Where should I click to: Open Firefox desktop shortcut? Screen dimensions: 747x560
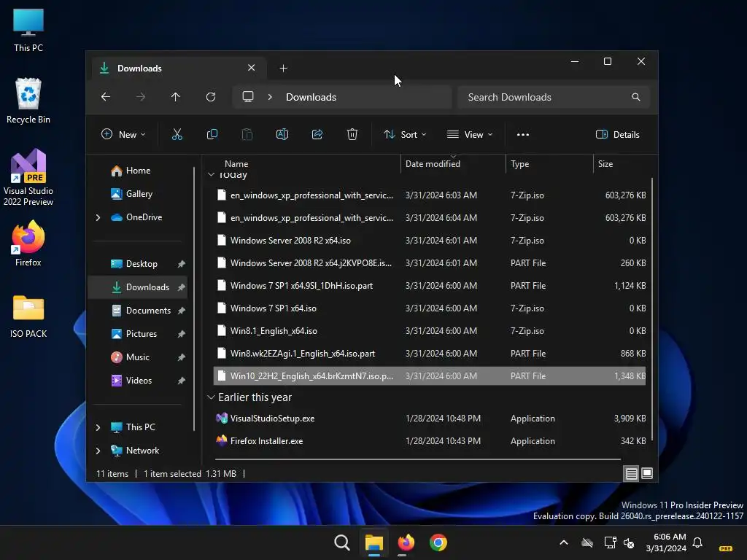pyautogui.click(x=28, y=244)
